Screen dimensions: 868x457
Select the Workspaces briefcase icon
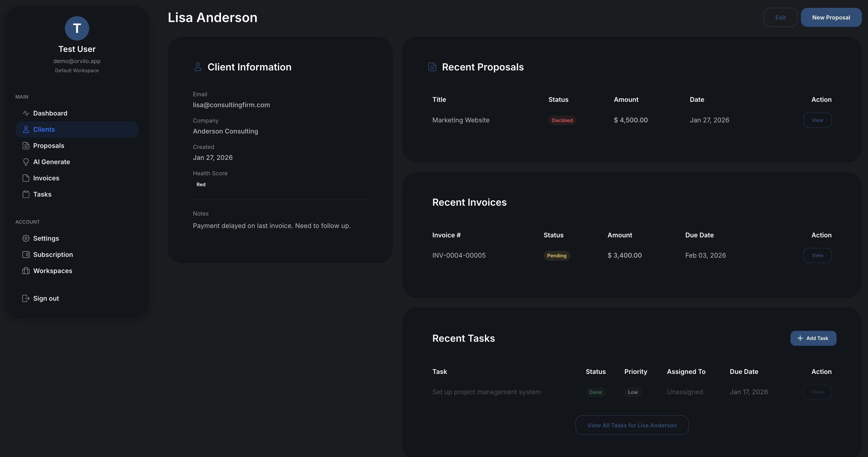[26, 271]
